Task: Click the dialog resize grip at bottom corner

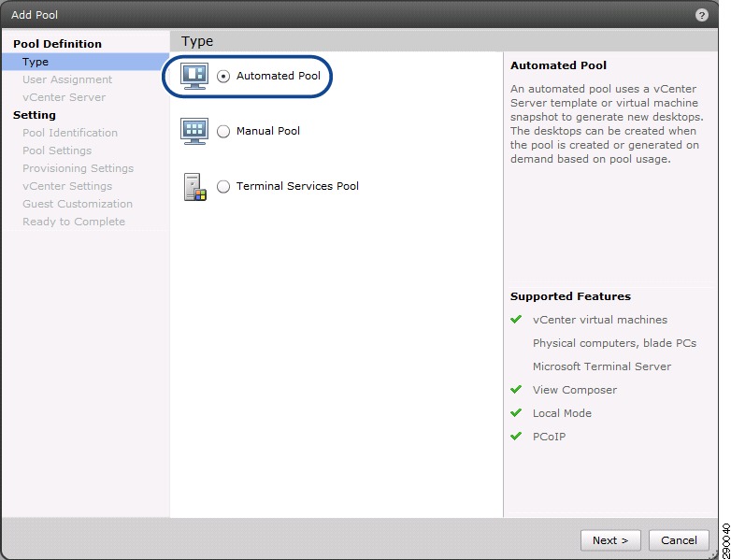Action: (713, 554)
